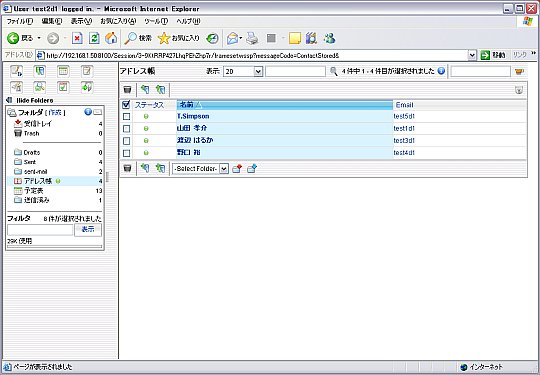Open the IE Search (検索) magnifier
Viewport: 540px width, 375px height.
tap(138, 38)
